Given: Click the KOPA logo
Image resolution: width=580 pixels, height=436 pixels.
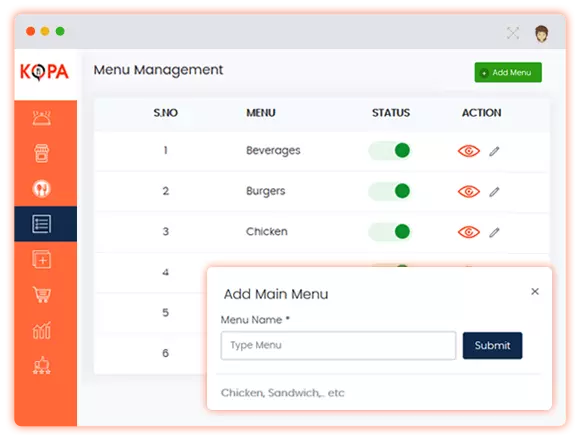Looking at the screenshot, I should pos(44,72).
